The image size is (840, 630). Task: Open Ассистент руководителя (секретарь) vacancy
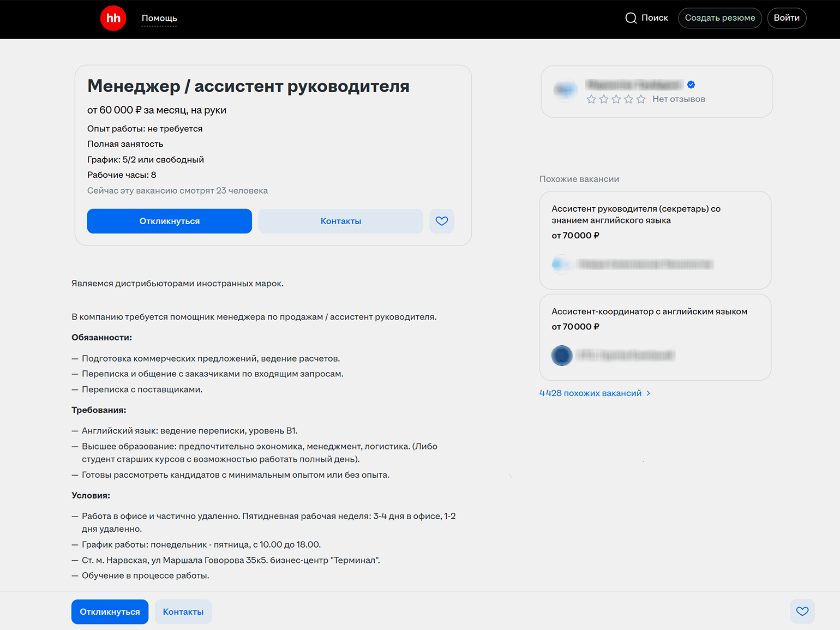[x=635, y=214]
